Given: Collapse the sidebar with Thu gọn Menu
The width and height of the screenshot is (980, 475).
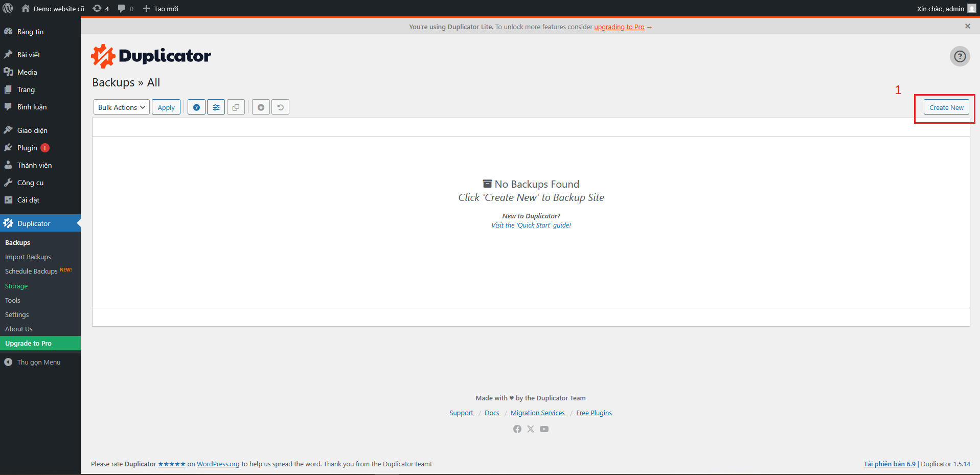Looking at the screenshot, I should pos(38,362).
